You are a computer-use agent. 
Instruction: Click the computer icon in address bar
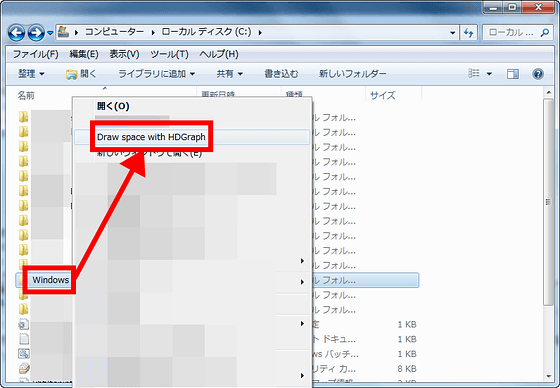(x=64, y=32)
